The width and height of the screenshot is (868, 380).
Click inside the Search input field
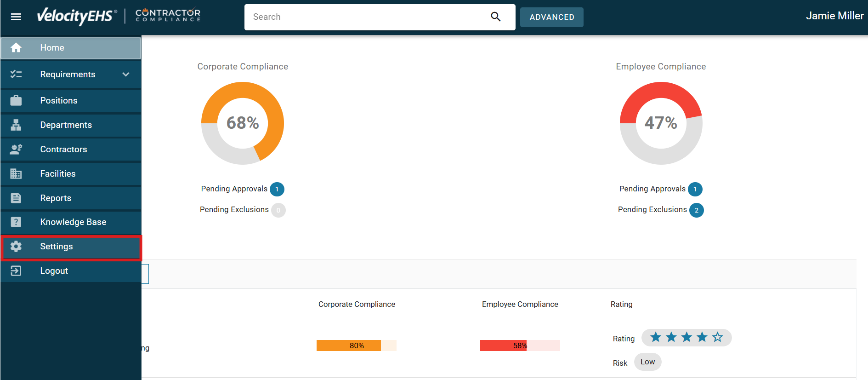368,17
